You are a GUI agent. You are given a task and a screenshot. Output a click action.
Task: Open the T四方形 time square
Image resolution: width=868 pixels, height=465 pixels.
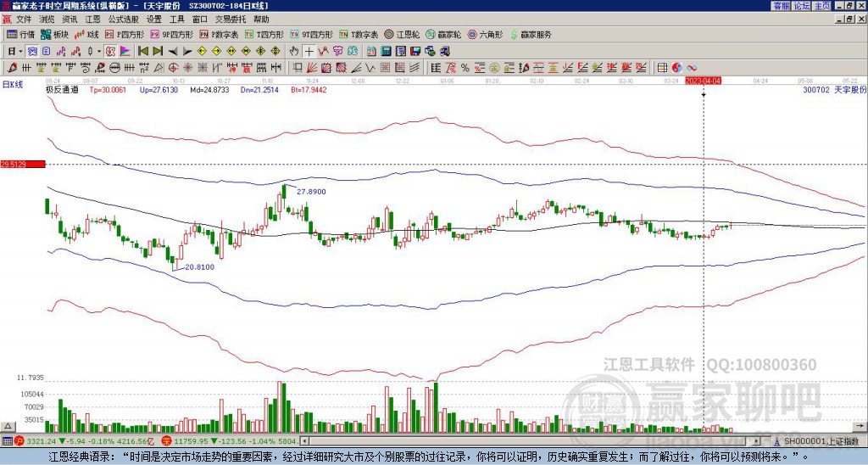264,34
